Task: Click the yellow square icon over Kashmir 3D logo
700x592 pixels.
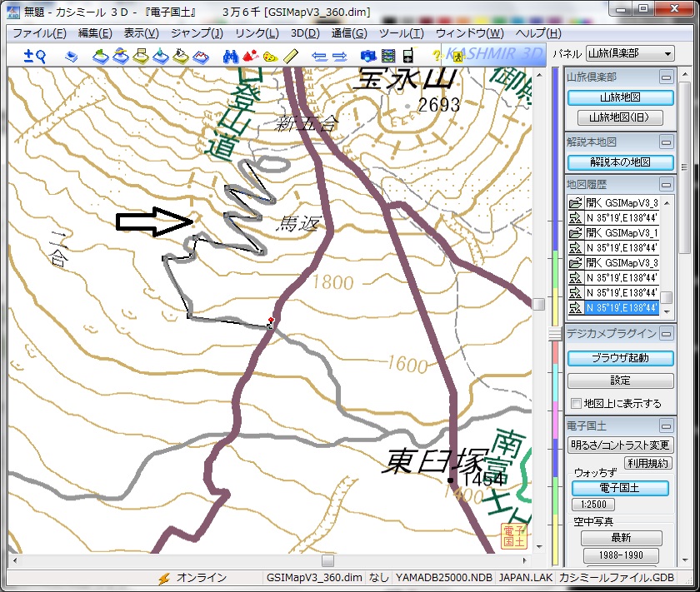Action: pyautogui.click(x=457, y=57)
